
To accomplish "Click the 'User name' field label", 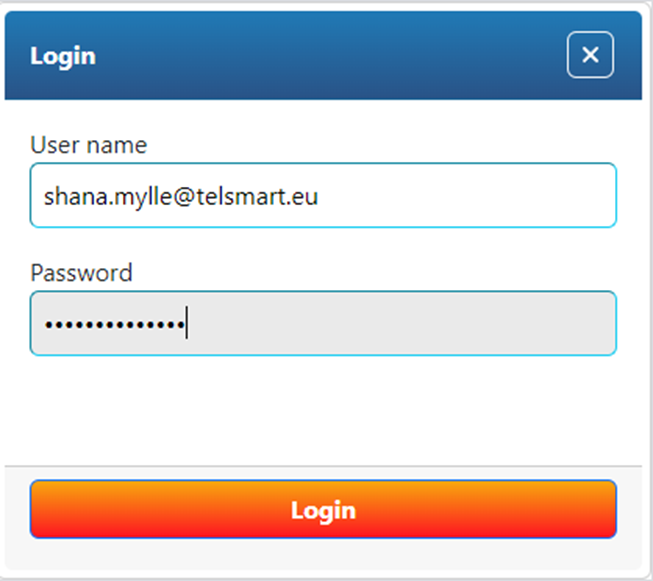I will pyautogui.click(x=88, y=145).
